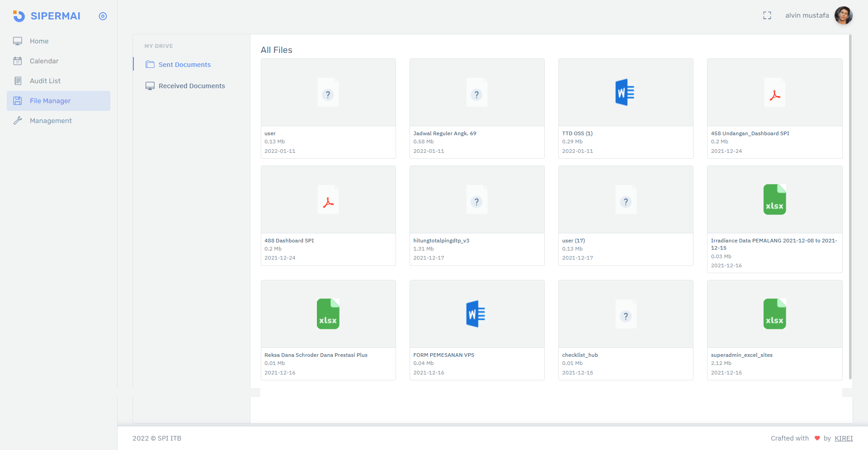Select Received Documents folder
Image resolution: width=868 pixels, height=450 pixels.
(x=192, y=86)
